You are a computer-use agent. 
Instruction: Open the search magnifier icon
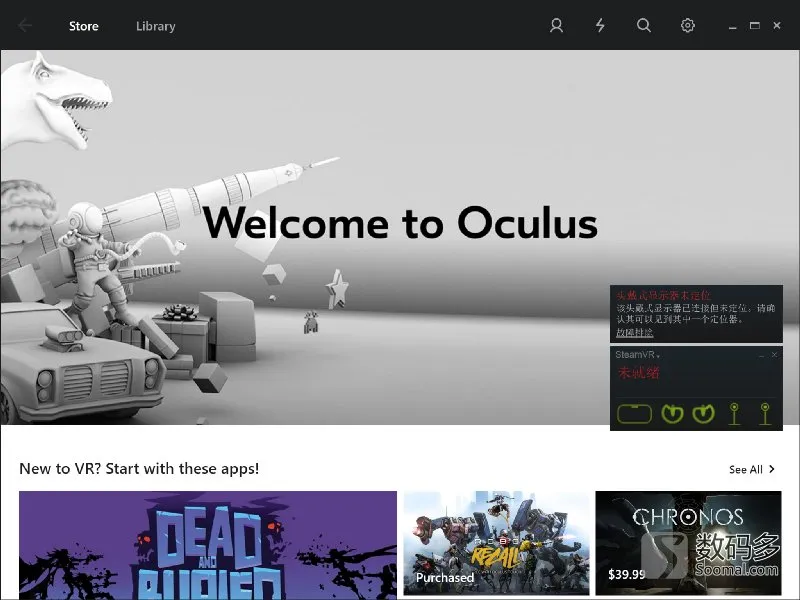click(x=644, y=26)
